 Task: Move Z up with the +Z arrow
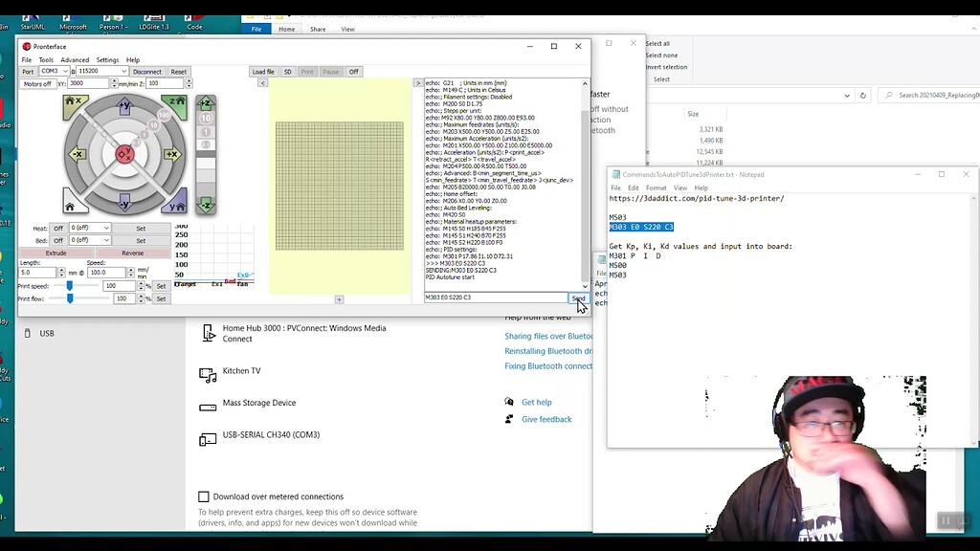[205, 102]
